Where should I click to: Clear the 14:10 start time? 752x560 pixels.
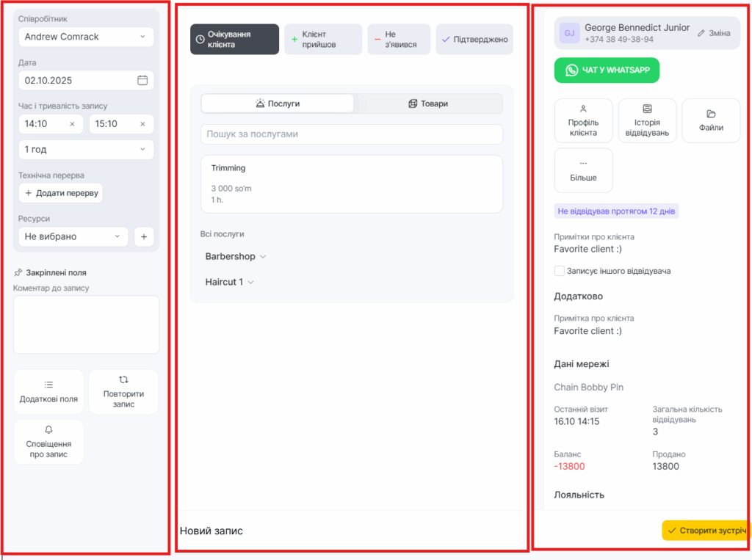click(x=72, y=124)
